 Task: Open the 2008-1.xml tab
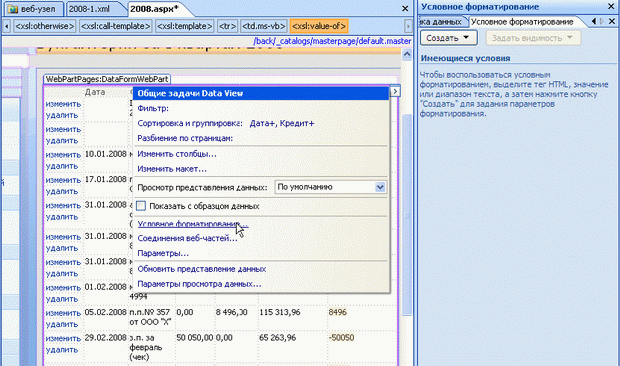[x=90, y=9]
